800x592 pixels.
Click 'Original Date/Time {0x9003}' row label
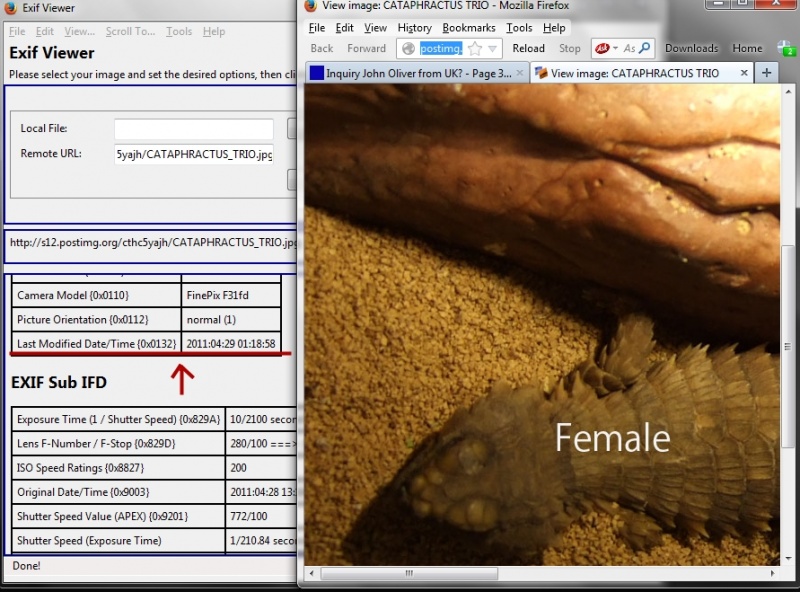point(83,492)
